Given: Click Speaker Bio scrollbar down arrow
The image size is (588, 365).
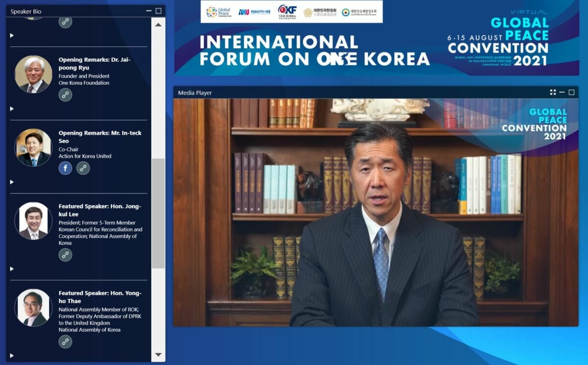Looking at the screenshot, I should coord(158,355).
